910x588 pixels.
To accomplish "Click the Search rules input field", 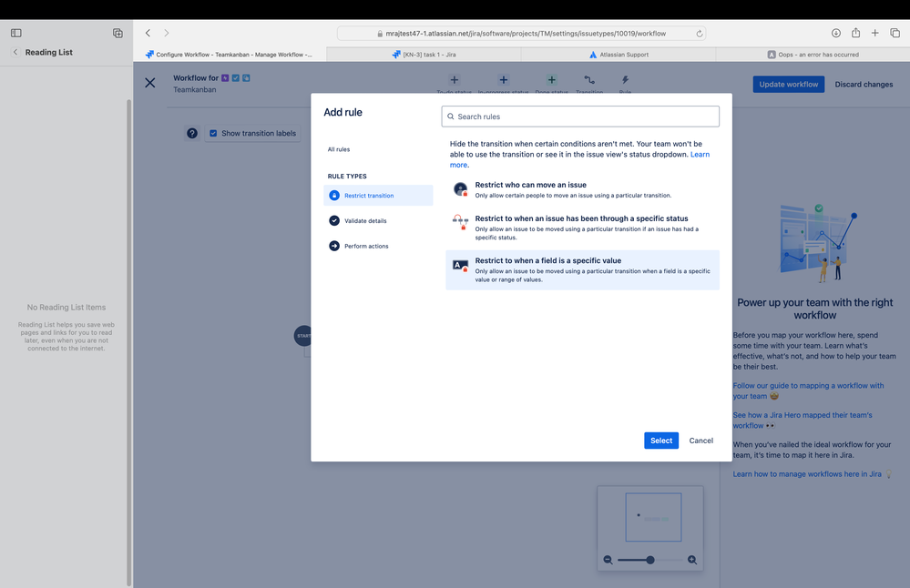I will coord(582,117).
